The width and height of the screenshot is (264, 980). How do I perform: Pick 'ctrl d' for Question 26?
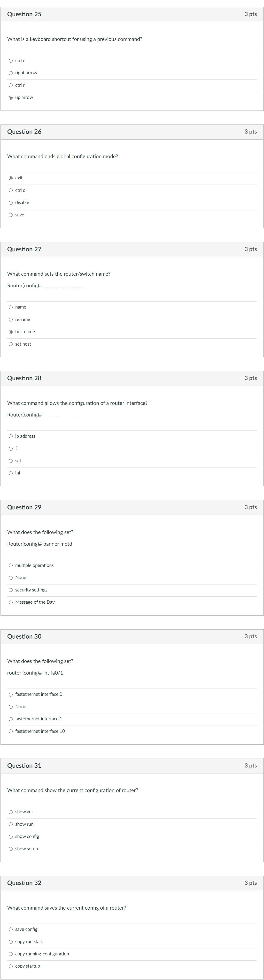point(11,190)
